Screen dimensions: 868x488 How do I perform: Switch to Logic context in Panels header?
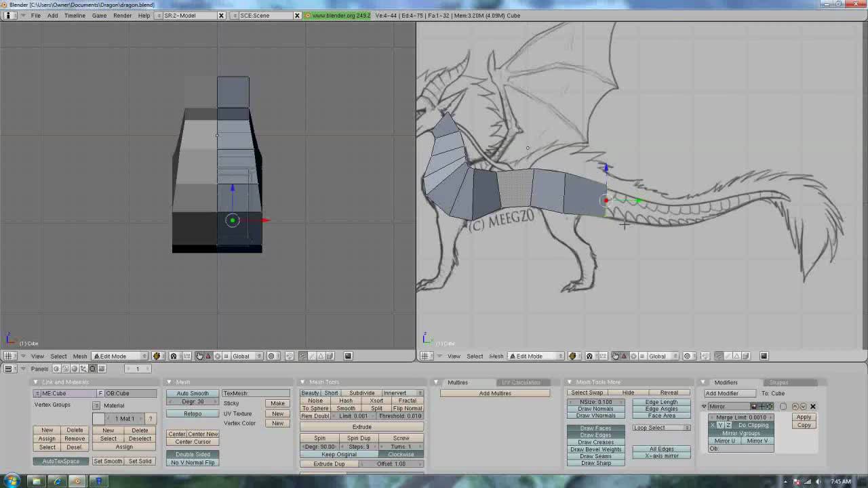[56, 369]
